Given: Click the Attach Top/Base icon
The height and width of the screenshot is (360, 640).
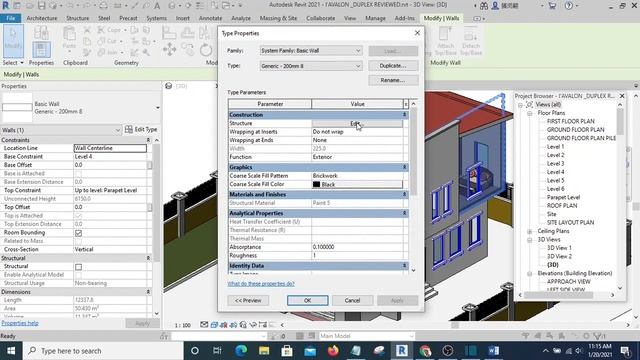Looking at the screenshot, I should [445, 41].
